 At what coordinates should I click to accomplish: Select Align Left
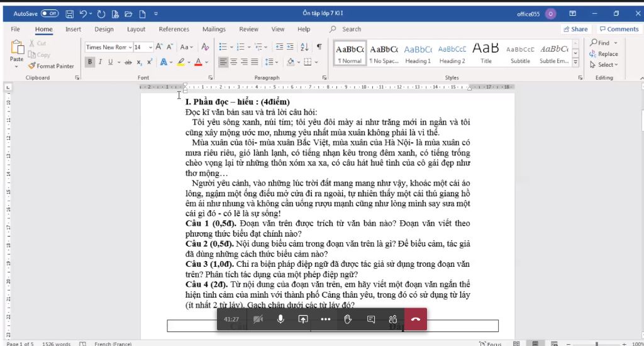[223, 62]
